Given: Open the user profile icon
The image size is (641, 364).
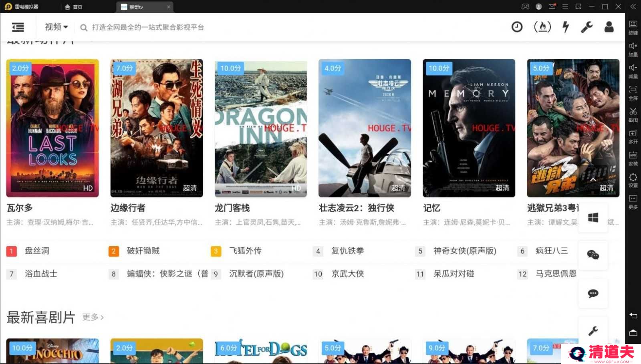Looking at the screenshot, I should (609, 27).
